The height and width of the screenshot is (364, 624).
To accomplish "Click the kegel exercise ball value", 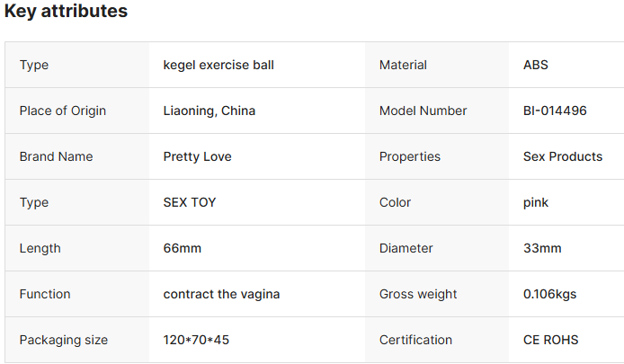I will (218, 65).
